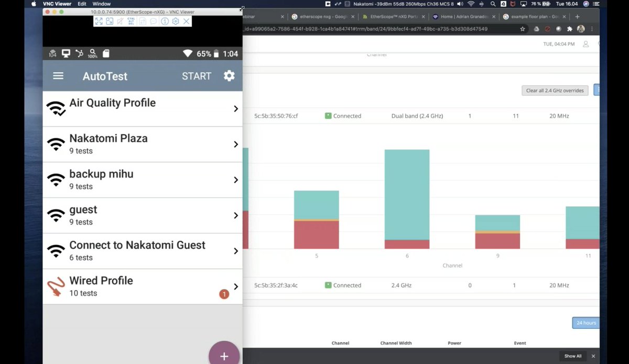Expand Nakatomi Plaza profile chevron

click(x=236, y=144)
